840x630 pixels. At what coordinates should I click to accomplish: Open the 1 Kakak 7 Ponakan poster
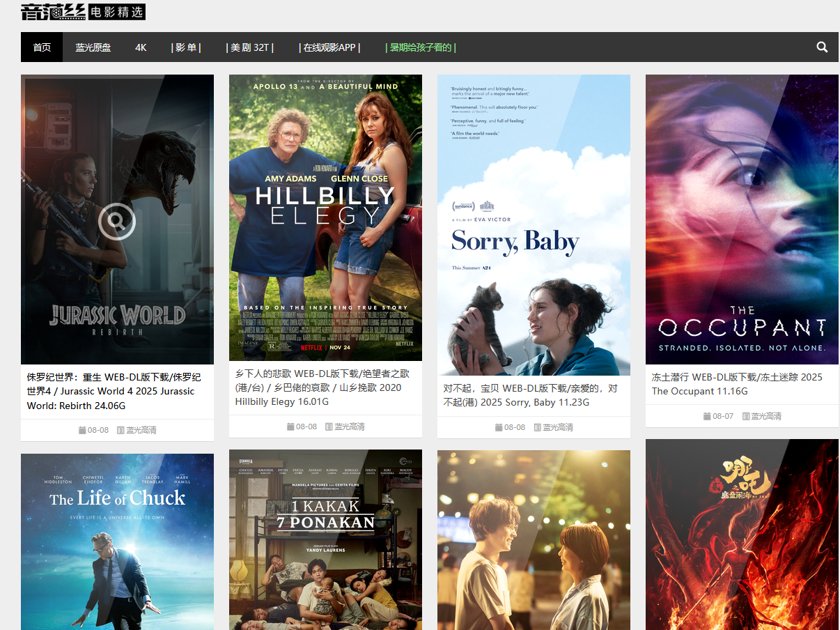(325, 539)
